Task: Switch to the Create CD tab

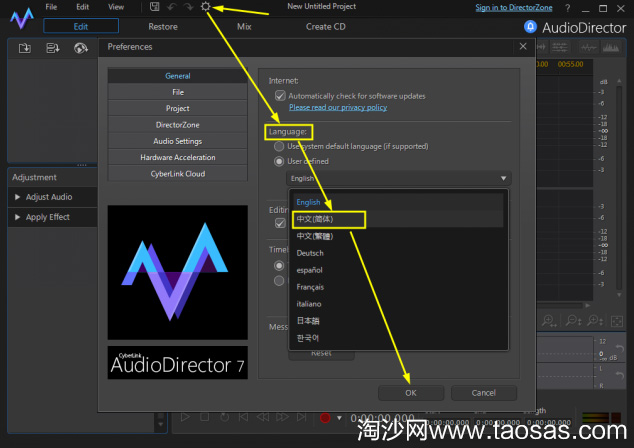Action: coord(325,27)
